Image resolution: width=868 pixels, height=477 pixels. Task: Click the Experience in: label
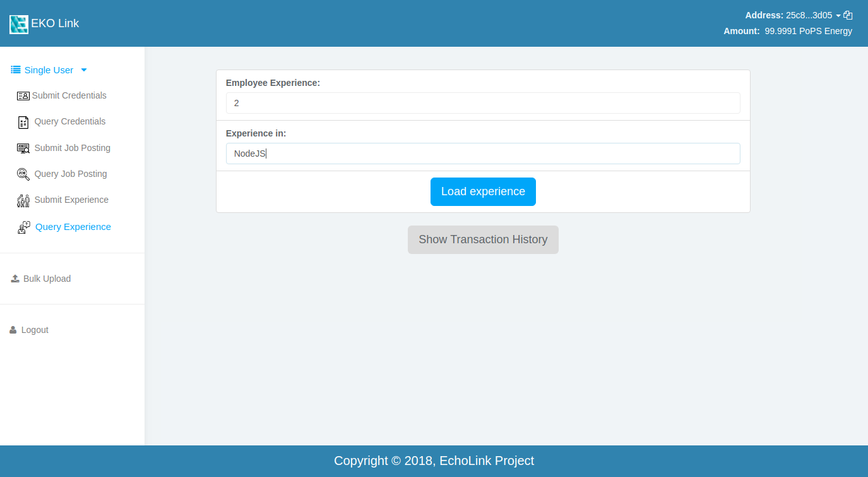256,133
